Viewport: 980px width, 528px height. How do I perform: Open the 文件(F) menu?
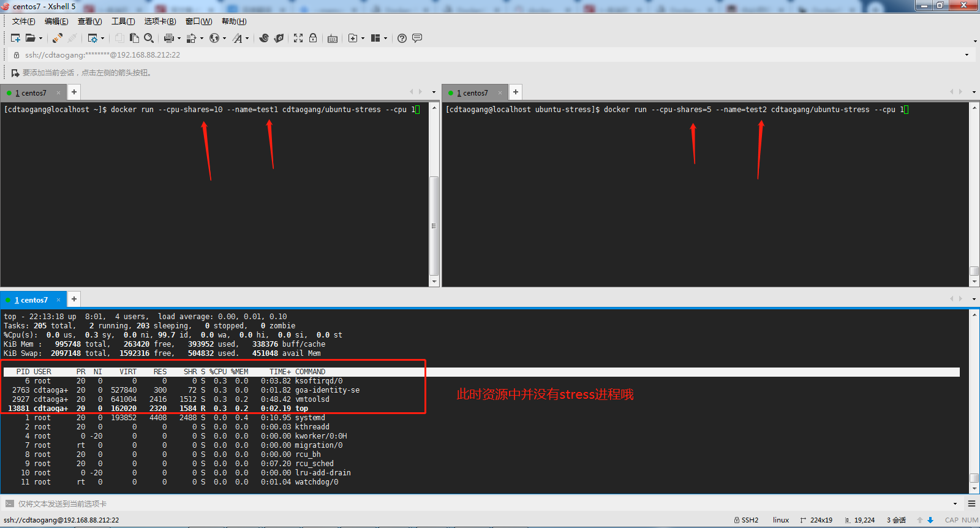coord(23,21)
